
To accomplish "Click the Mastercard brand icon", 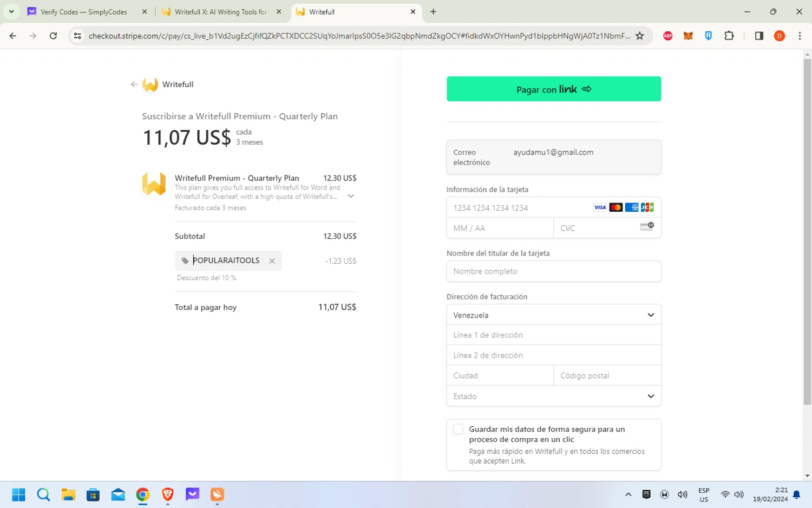I will (x=615, y=207).
